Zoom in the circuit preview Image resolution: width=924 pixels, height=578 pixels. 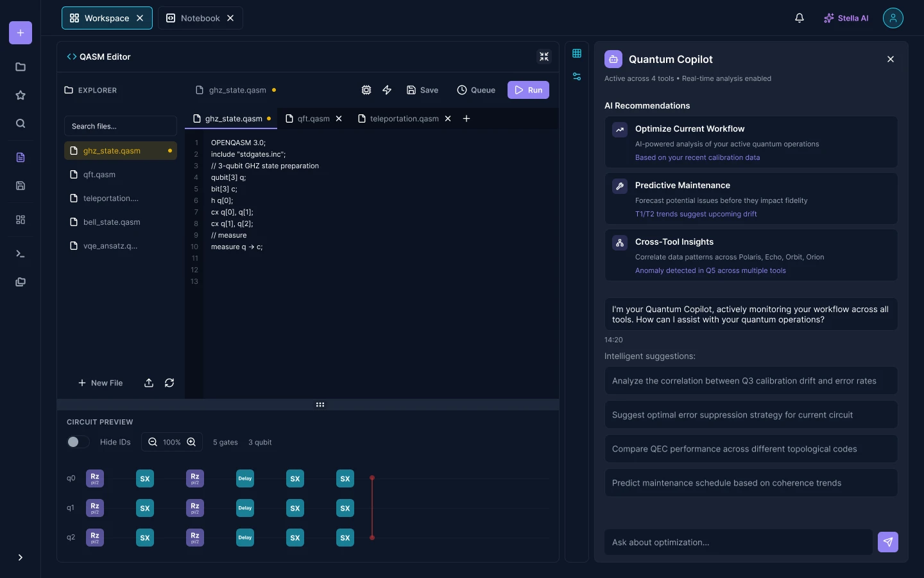(x=191, y=442)
